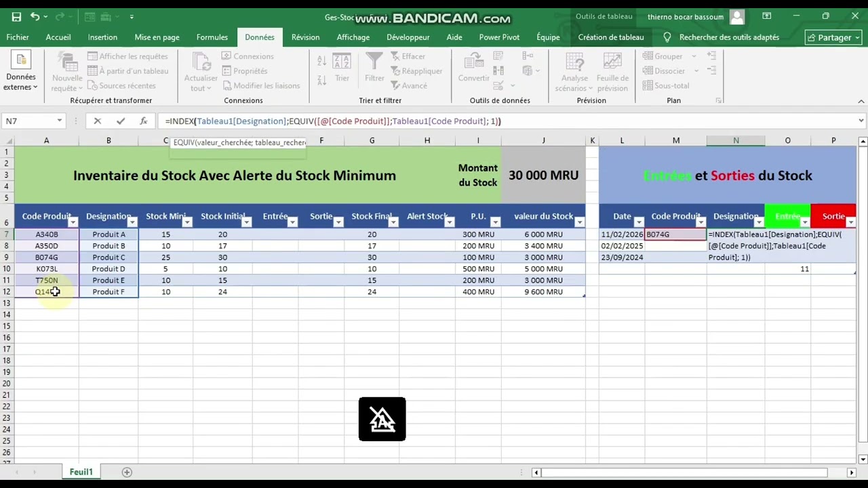Click inside the formula bar text
Image resolution: width=868 pixels, height=488 pixels.
tap(332, 121)
